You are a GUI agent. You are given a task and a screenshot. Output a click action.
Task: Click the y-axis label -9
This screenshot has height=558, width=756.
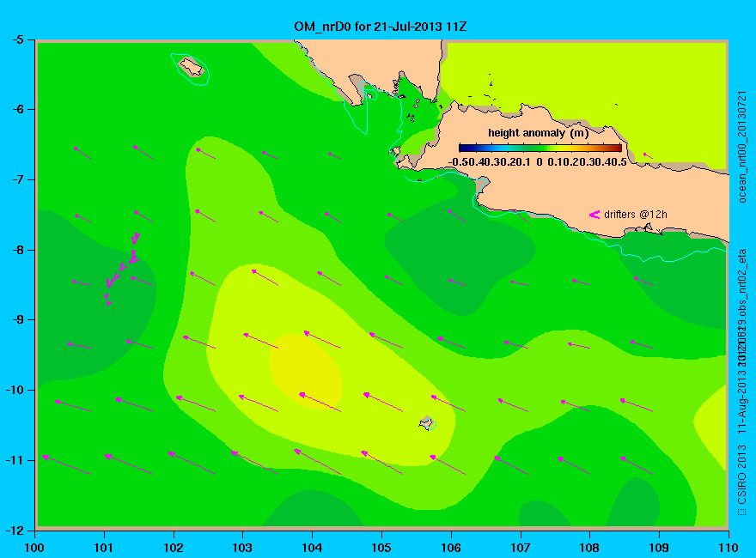pyautogui.click(x=17, y=320)
